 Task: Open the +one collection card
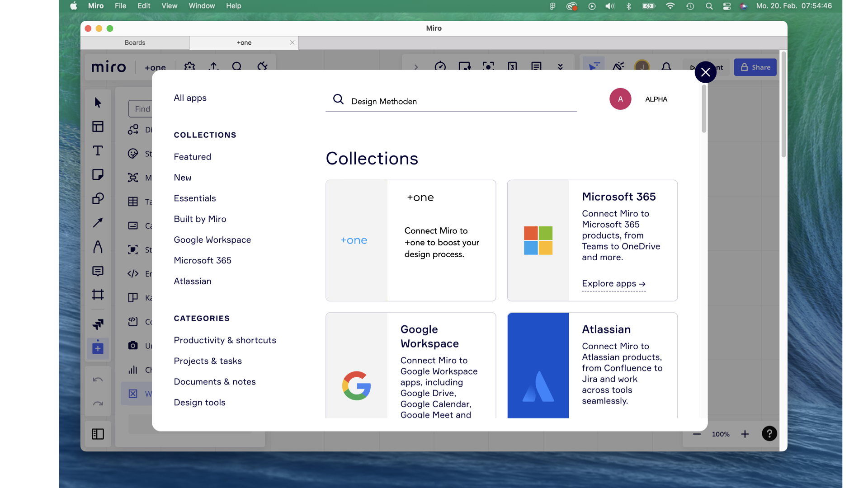click(x=410, y=240)
